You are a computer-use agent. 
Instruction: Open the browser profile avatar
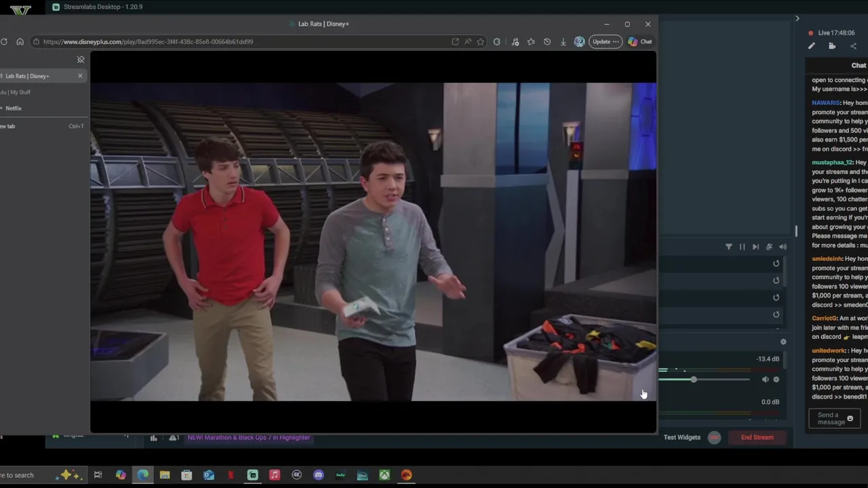click(x=579, y=41)
